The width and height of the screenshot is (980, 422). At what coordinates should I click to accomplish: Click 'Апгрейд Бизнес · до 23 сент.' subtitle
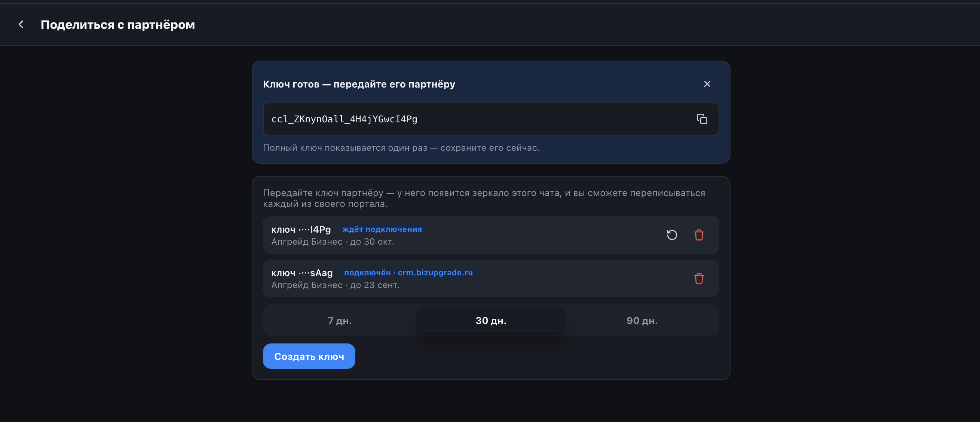pos(335,285)
